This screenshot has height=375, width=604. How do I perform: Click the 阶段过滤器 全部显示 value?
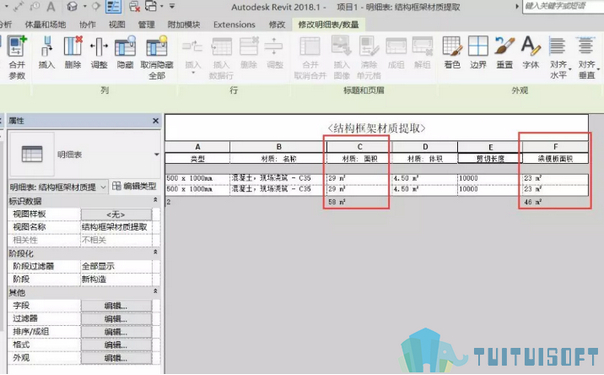pyautogui.click(x=117, y=266)
